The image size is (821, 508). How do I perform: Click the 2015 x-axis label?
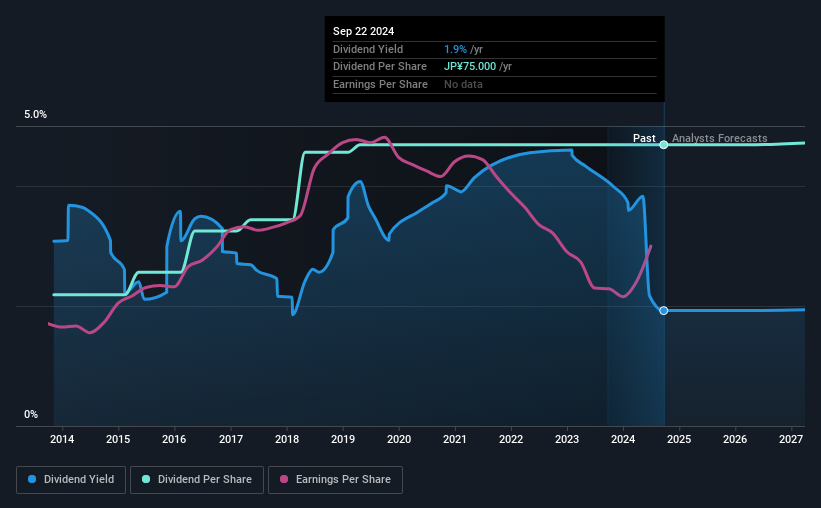118,439
